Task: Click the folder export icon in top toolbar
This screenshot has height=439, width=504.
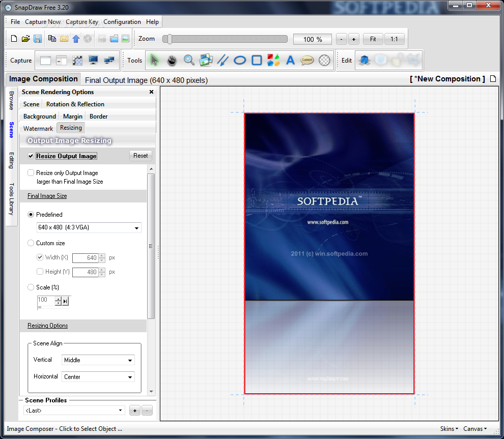Action: coord(114,39)
